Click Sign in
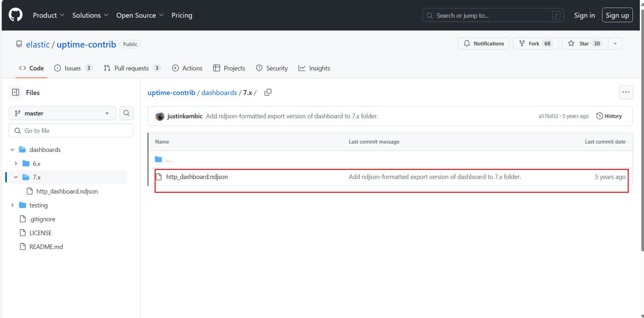Screen dimensions: 644x318 [x=584, y=15]
